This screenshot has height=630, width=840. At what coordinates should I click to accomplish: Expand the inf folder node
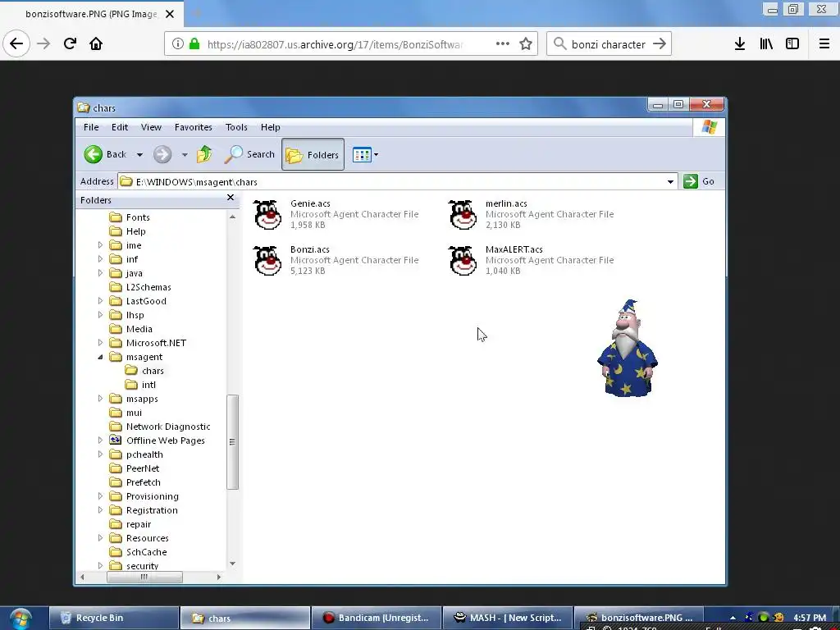[100, 259]
